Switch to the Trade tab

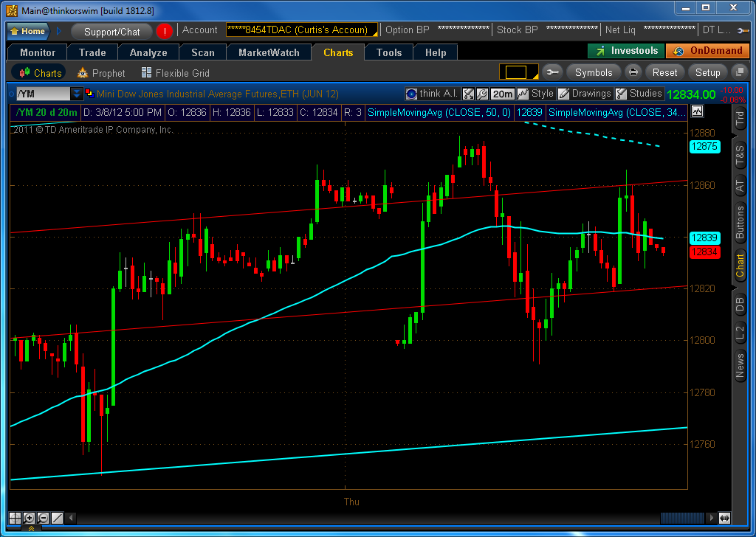pyautogui.click(x=92, y=52)
